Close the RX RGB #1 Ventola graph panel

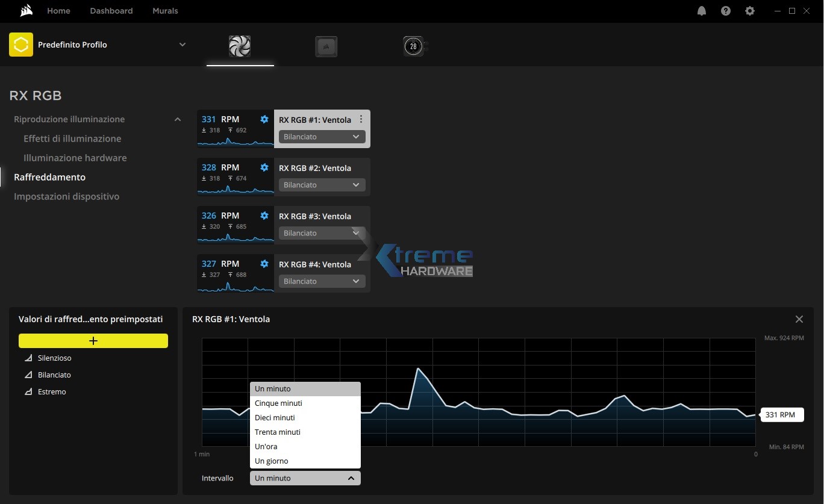point(799,319)
